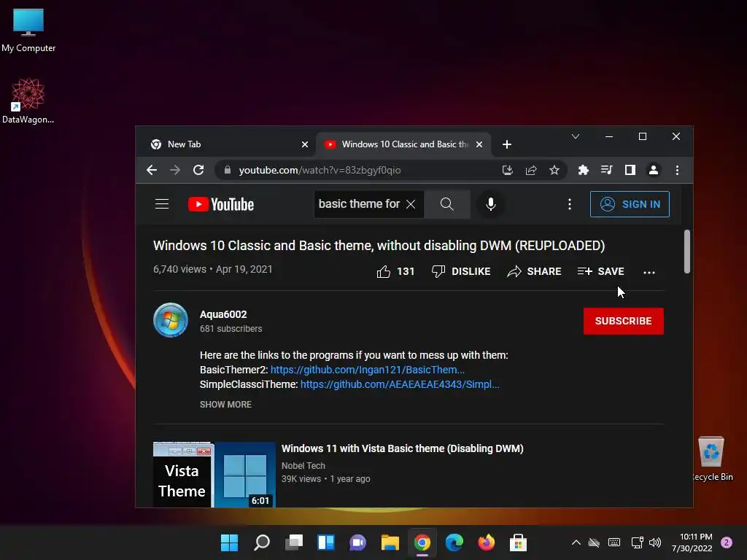Image resolution: width=747 pixels, height=560 pixels.
Task: Share the video via SHARE button
Action: pyautogui.click(x=534, y=271)
